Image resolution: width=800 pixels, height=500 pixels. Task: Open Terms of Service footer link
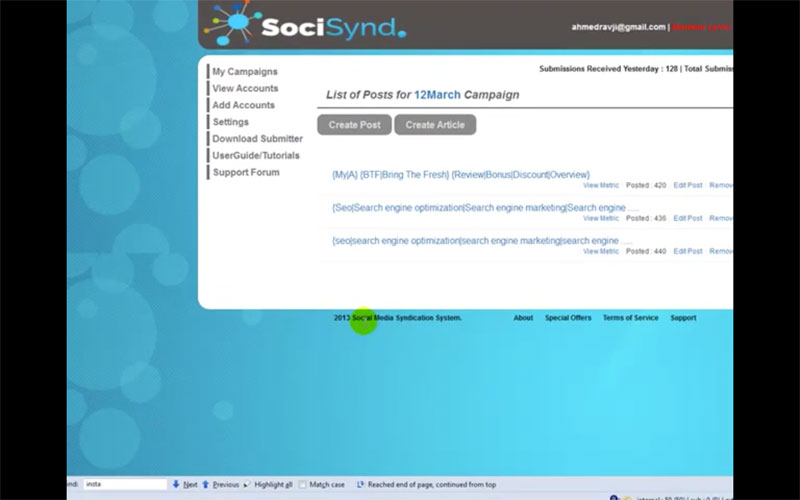(x=631, y=318)
